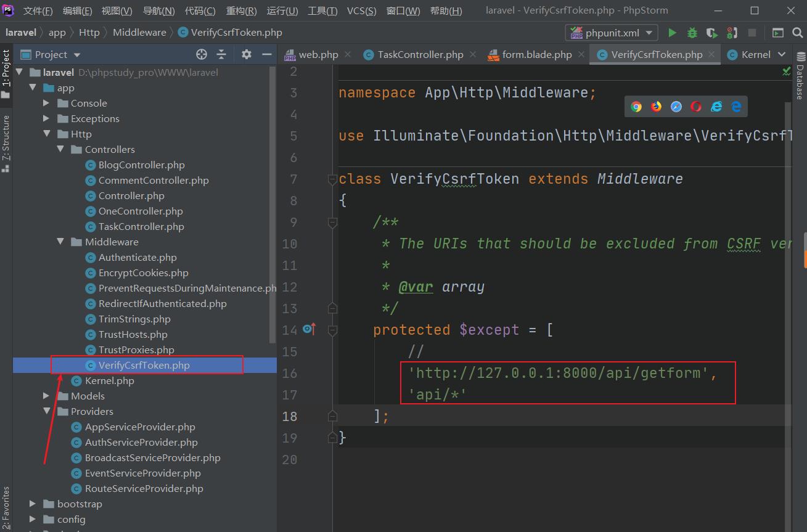Screen dimensions: 807x532
Task: Click the stop process square icon
Action: click(x=752, y=33)
